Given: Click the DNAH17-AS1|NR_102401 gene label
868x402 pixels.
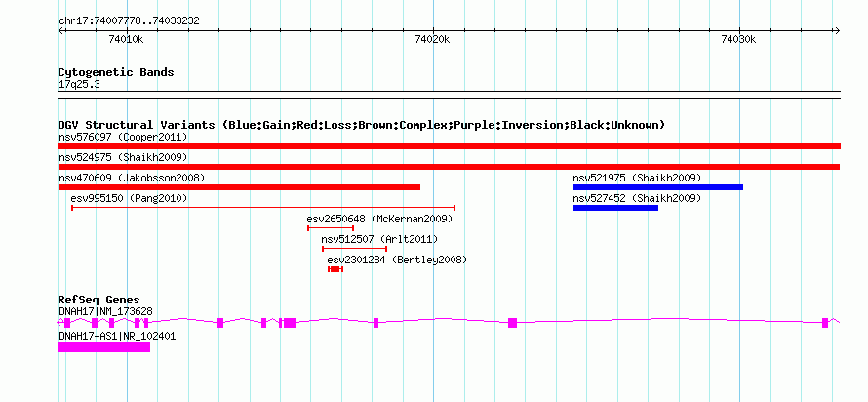Looking at the screenshot, I should [117, 336].
